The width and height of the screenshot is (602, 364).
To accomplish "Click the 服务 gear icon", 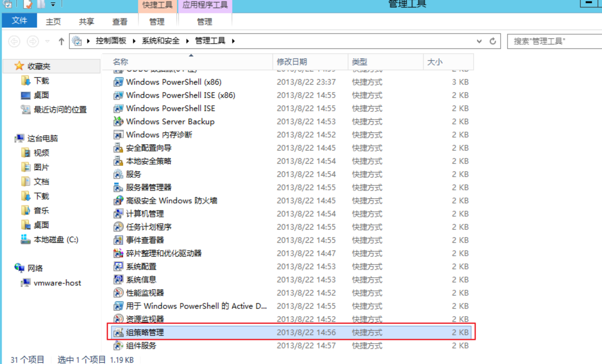I will pos(118,174).
